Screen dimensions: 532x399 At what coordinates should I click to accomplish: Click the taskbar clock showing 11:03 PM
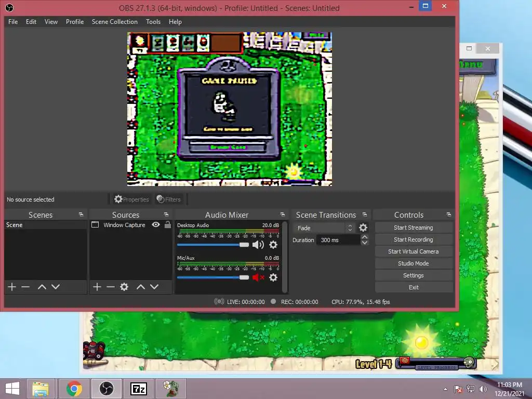(509, 389)
